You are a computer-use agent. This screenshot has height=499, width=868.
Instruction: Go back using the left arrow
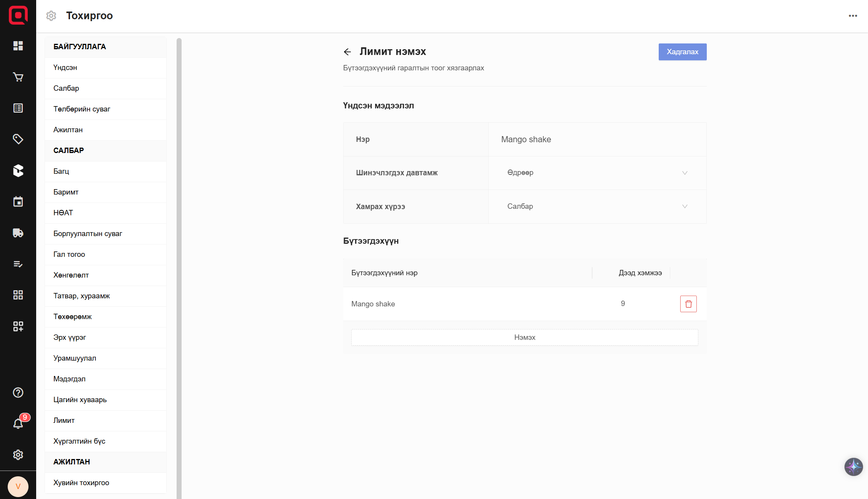(x=347, y=52)
